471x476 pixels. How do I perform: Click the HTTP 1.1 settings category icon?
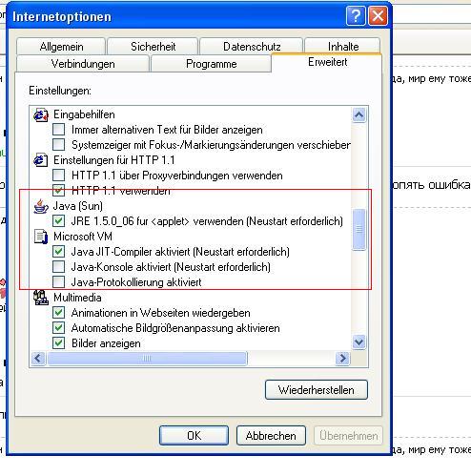pyautogui.click(x=41, y=160)
